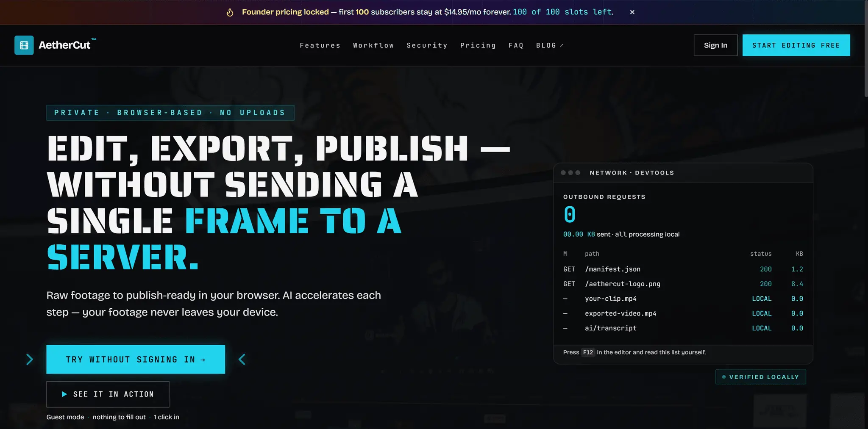The image size is (868, 429).
Task: Click the Sign In button
Action: (715, 45)
